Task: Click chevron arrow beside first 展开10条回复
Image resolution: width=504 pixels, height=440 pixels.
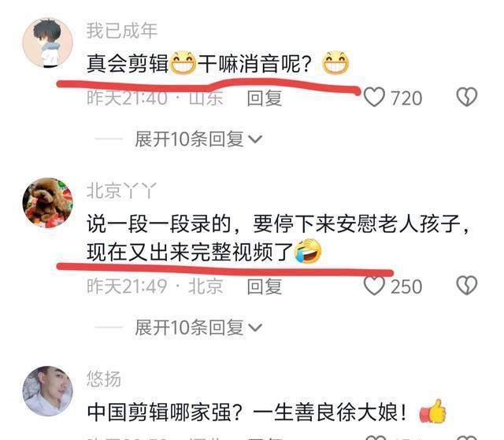Action: click(256, 139)
